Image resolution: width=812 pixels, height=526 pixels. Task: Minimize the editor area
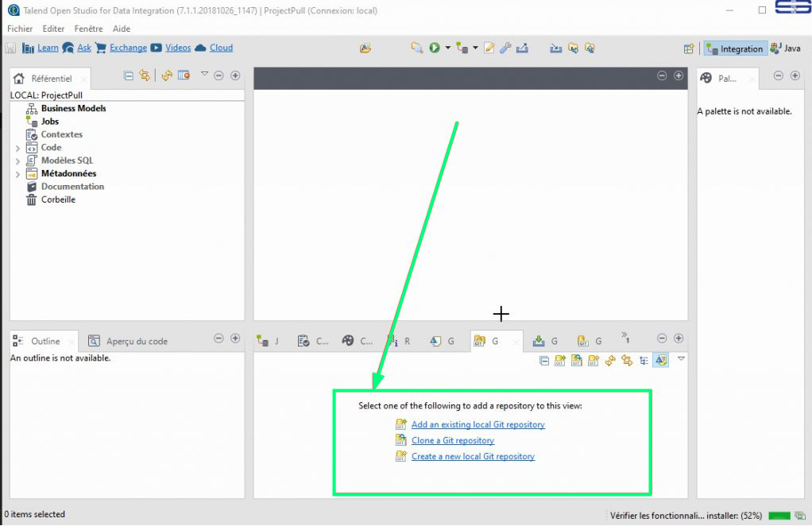[x=662, y=75]
